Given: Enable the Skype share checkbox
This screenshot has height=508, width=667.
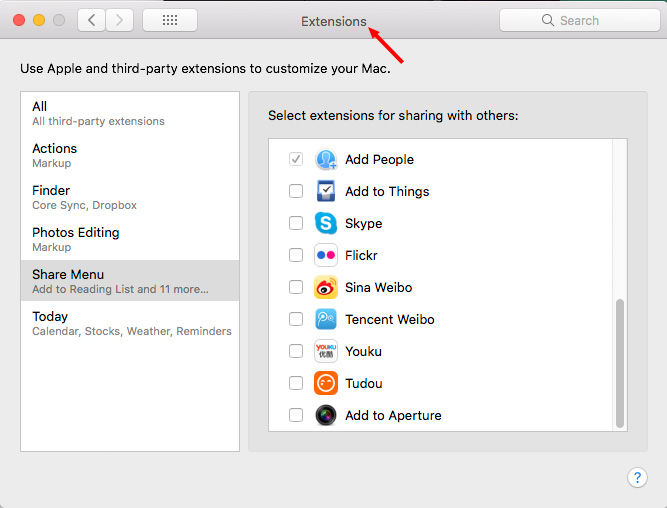Looking at the screenshot, I should [x=296, y=223].
